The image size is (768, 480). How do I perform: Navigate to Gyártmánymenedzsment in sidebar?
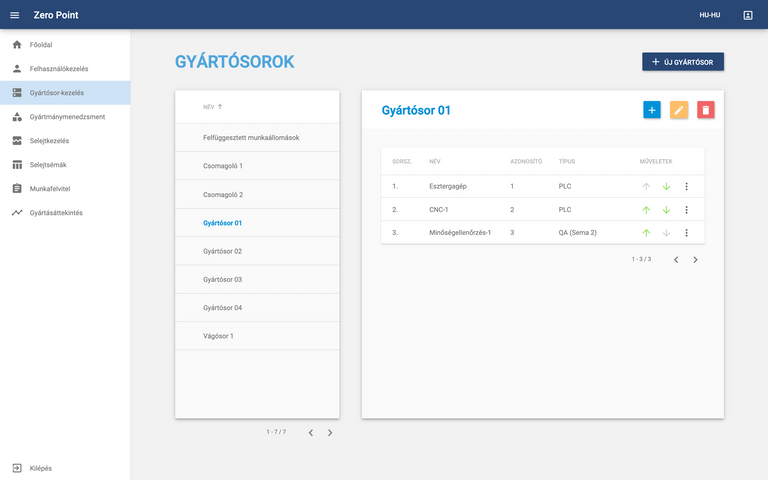click(x=67, y=117)
